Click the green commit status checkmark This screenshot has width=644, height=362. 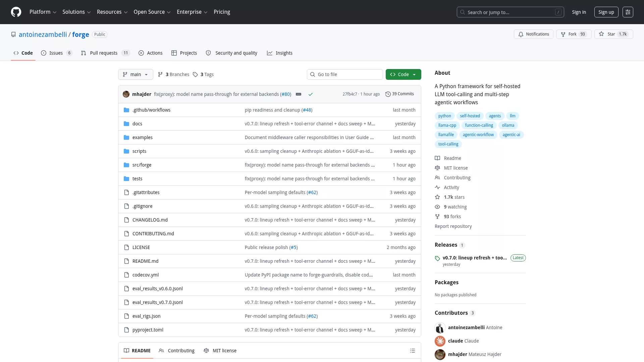coord(311,94)
